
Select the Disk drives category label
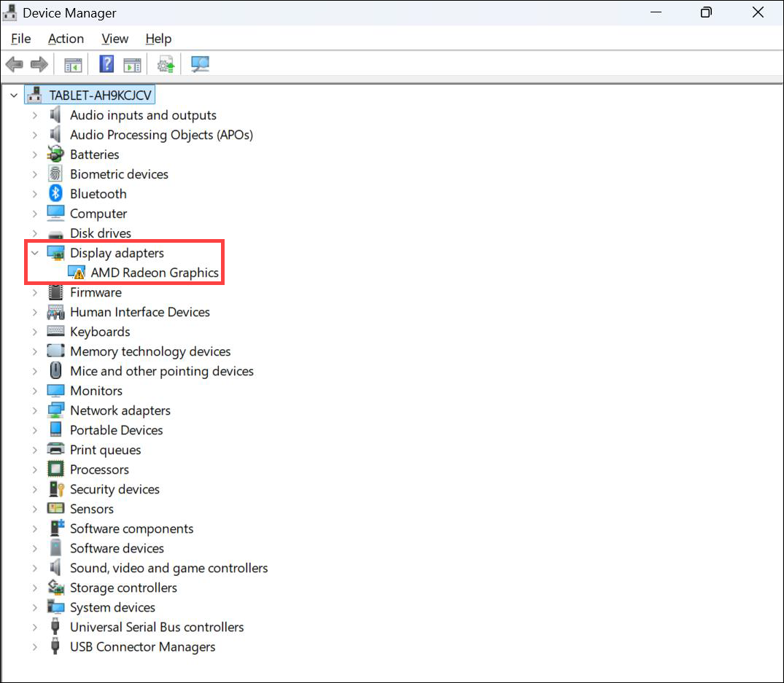click(101, 233)
